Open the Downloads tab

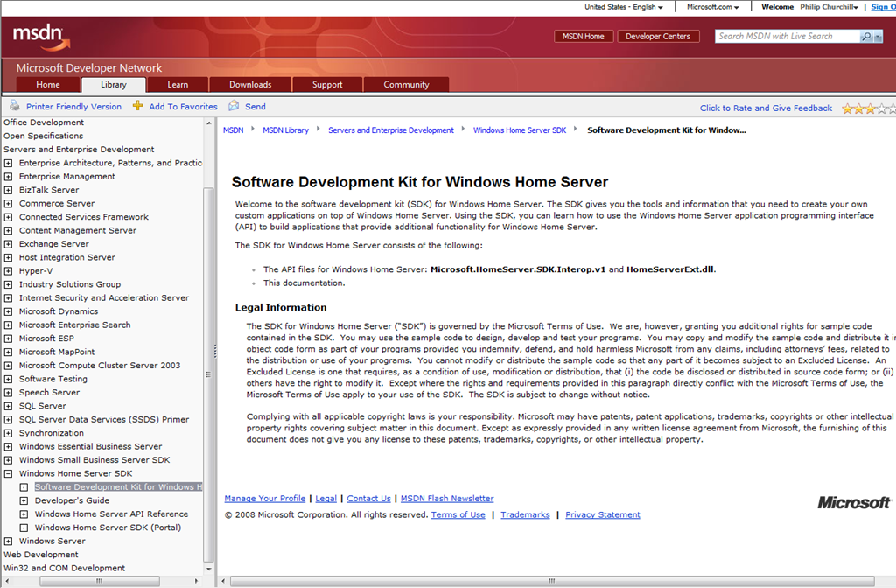point(250,85)
